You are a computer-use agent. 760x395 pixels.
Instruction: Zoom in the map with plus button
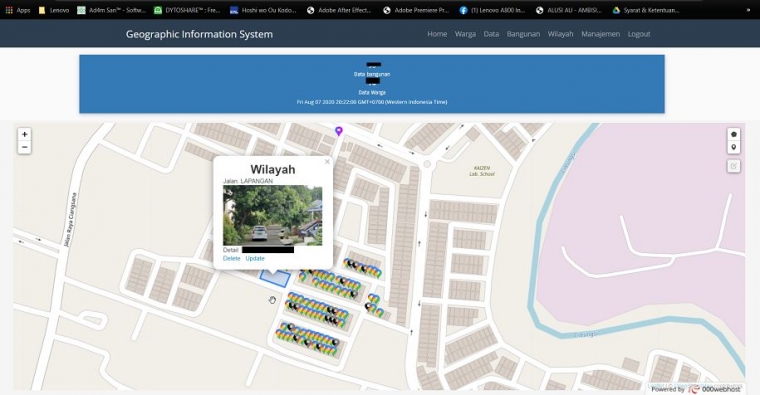point(24,134)
